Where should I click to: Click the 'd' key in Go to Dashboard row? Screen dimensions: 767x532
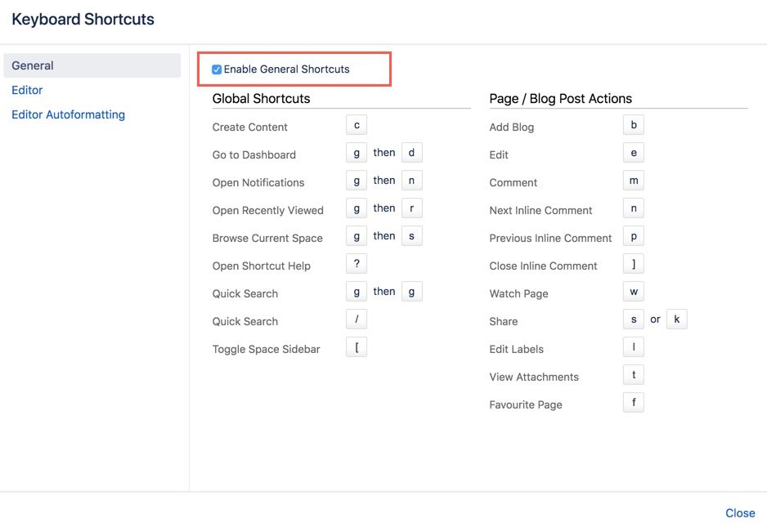point(412,153)
